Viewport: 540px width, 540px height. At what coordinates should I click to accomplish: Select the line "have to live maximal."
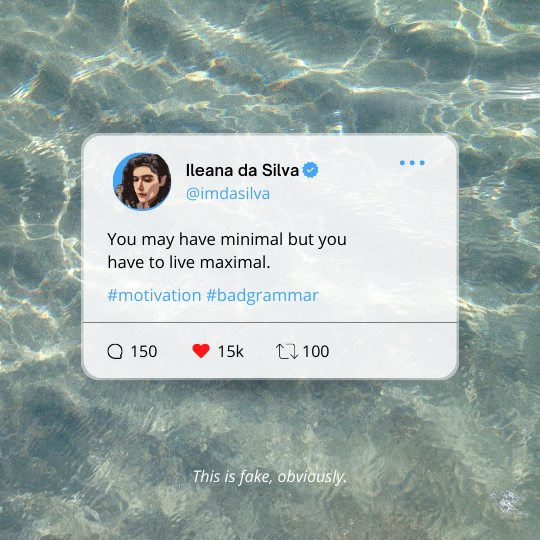point(189,262)
